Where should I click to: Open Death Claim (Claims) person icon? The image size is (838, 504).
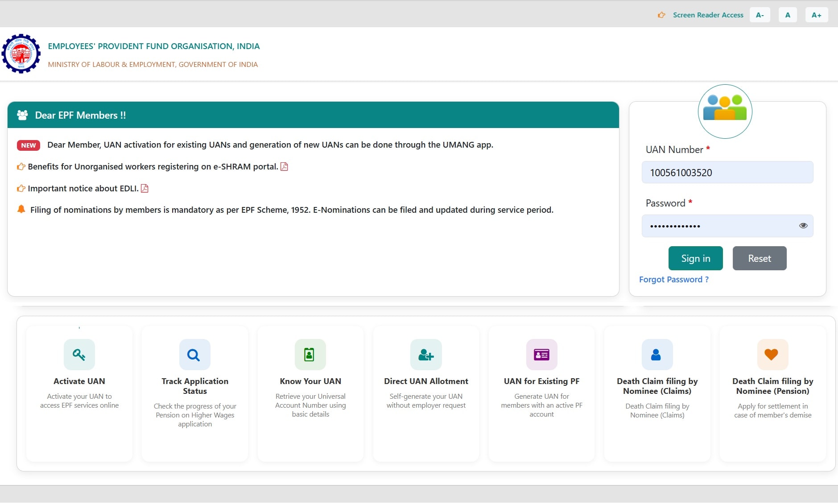coord(657,355)
